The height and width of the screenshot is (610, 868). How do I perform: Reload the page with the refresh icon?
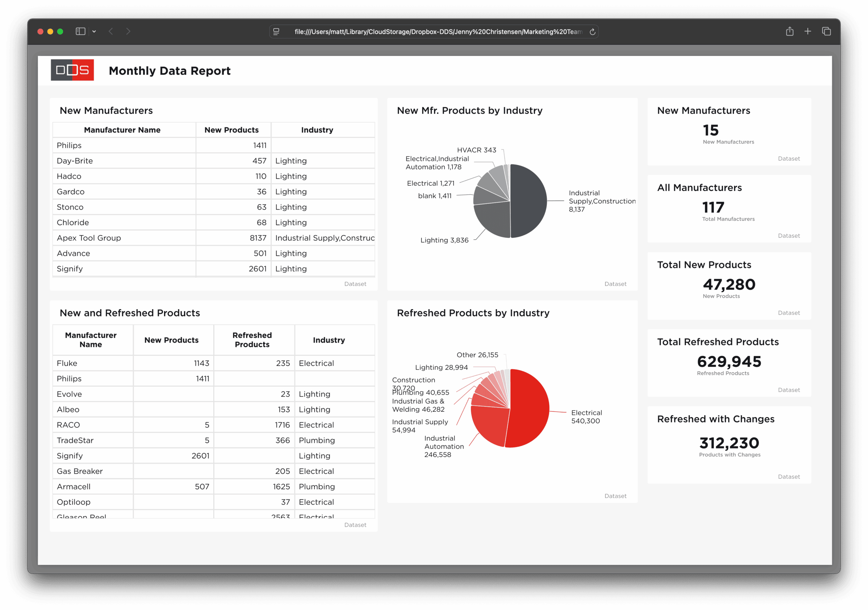click(x=592, y=32)
